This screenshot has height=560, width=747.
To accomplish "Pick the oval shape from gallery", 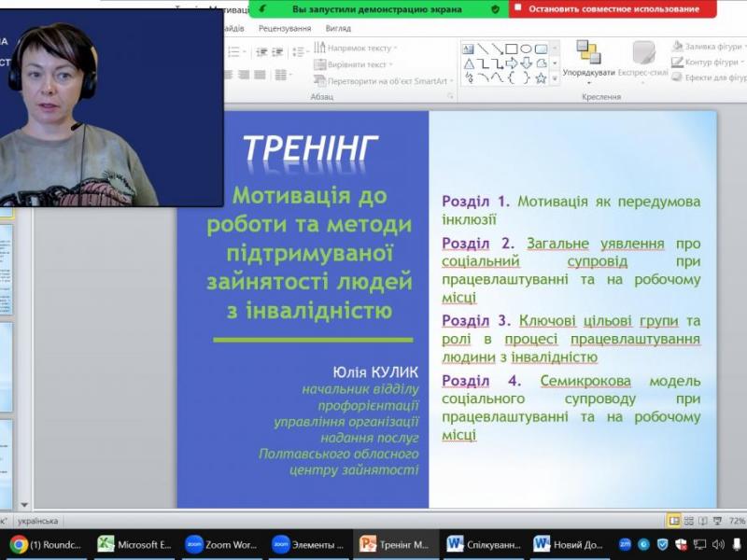I will tap(526, 49).
